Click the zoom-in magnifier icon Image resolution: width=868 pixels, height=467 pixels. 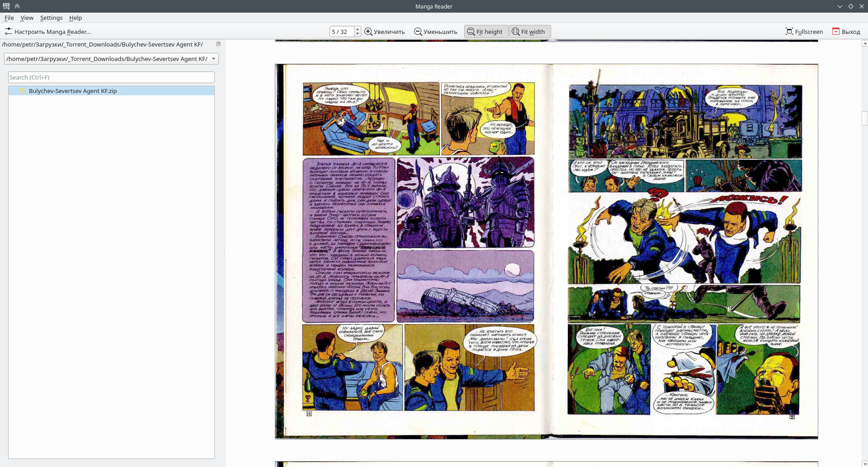tap(368, 32)
